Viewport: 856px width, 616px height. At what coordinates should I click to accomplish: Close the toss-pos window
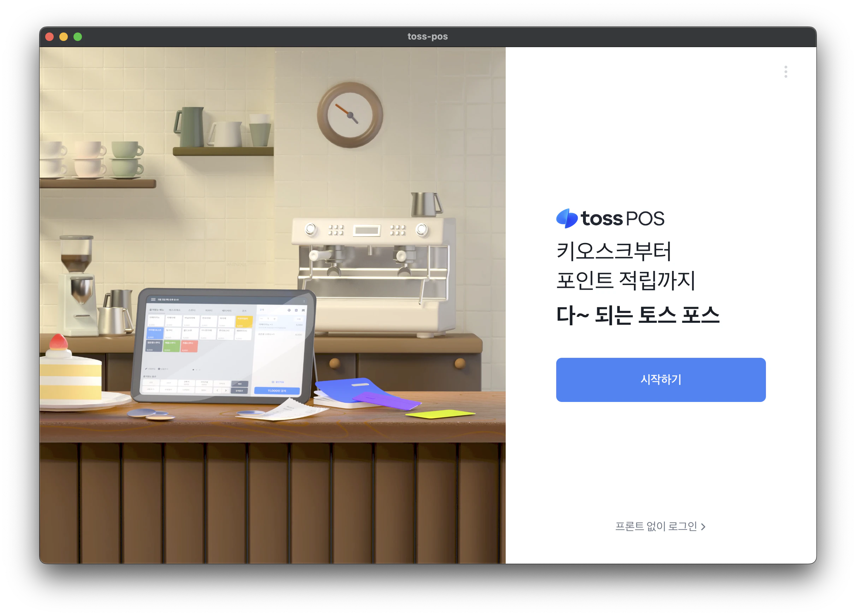pos(49,37)
